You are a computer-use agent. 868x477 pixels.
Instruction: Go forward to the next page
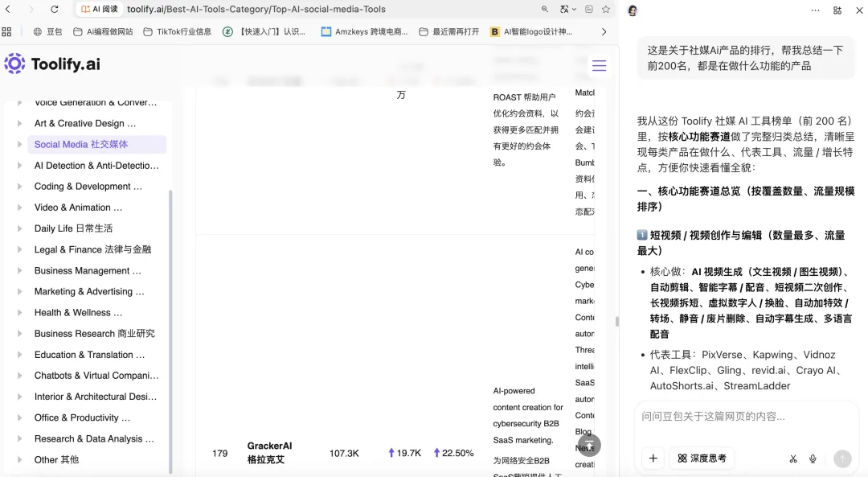[x=31, y=9]
